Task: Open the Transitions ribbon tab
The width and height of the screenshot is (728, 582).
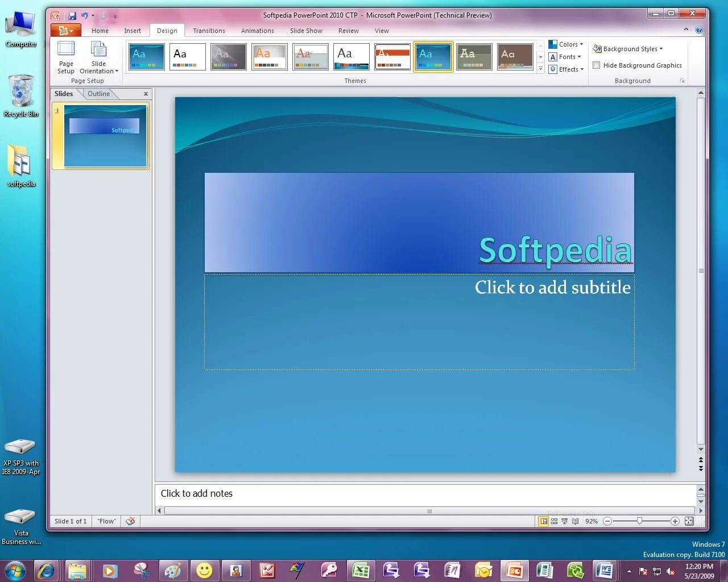Action: pos(209,31)
